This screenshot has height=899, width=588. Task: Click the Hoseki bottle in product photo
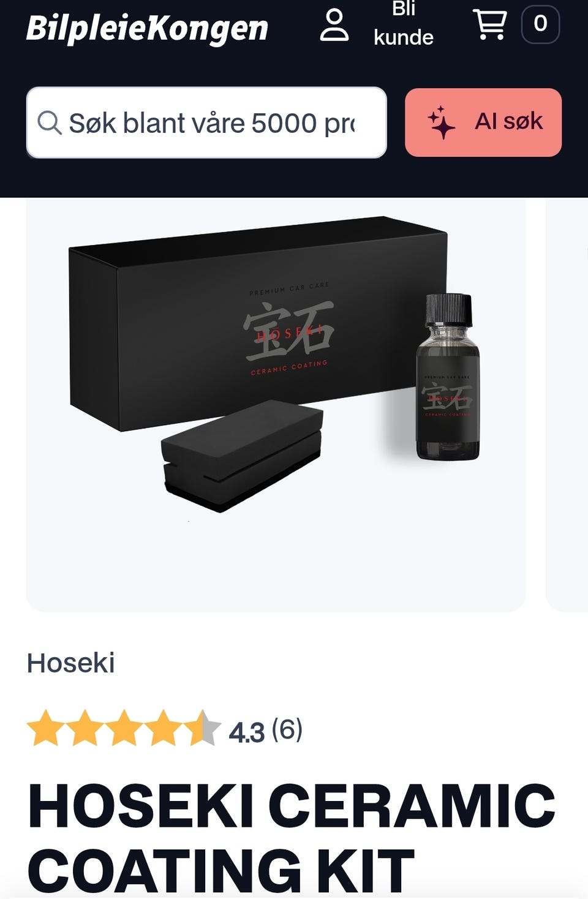coord(448,377)
